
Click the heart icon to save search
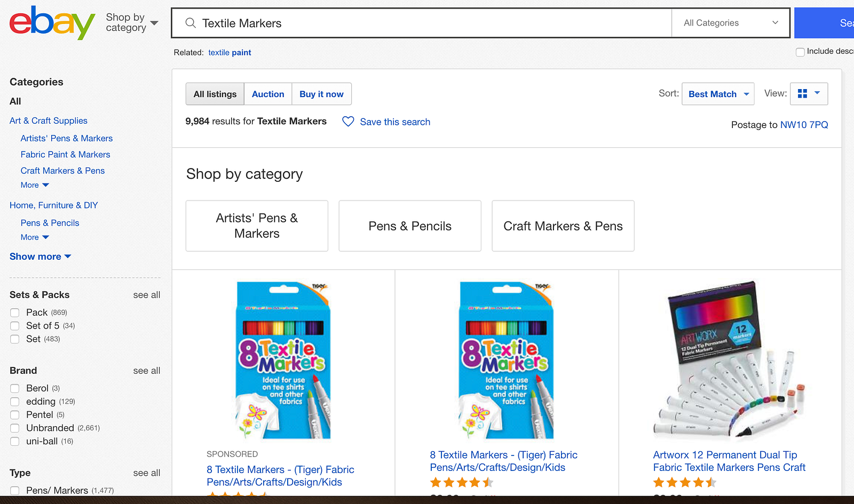coord(348,122)
